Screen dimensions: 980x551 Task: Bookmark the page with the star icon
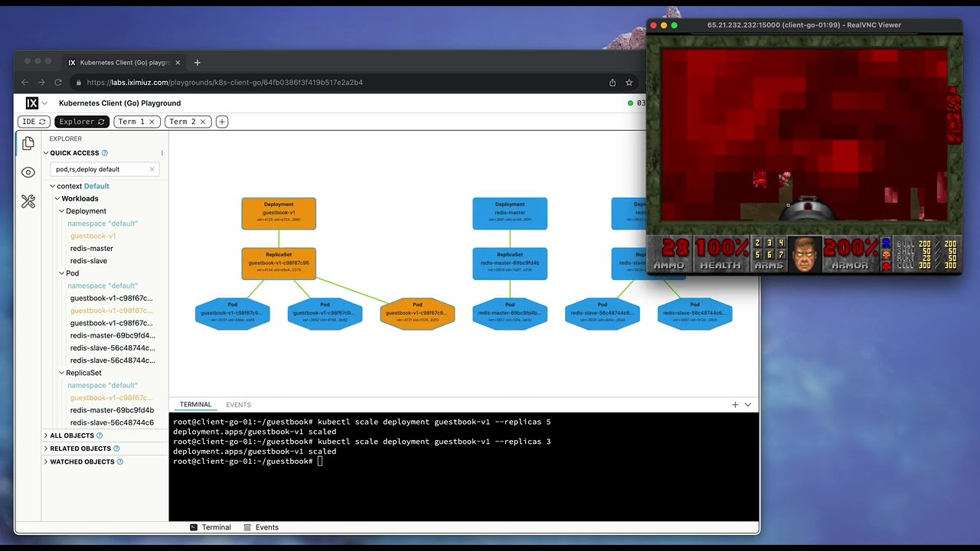click(629, 83)
